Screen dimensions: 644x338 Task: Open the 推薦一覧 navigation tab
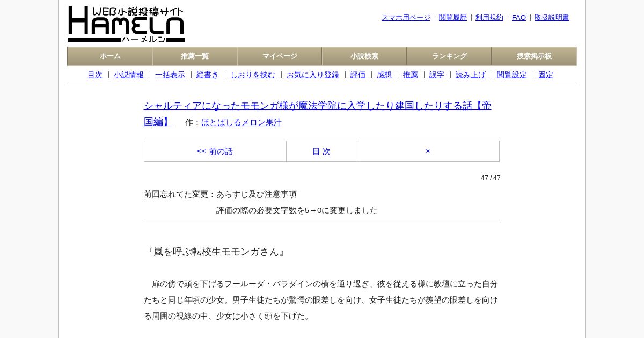click(x=195, y=56)
